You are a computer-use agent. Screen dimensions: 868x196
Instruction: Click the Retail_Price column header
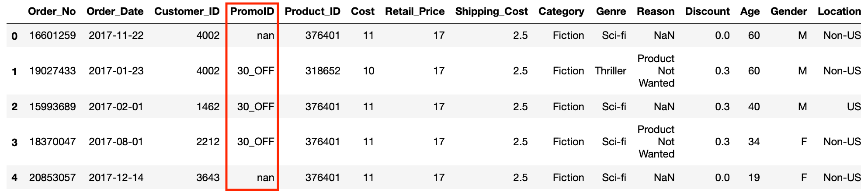(x=415, y=11)
